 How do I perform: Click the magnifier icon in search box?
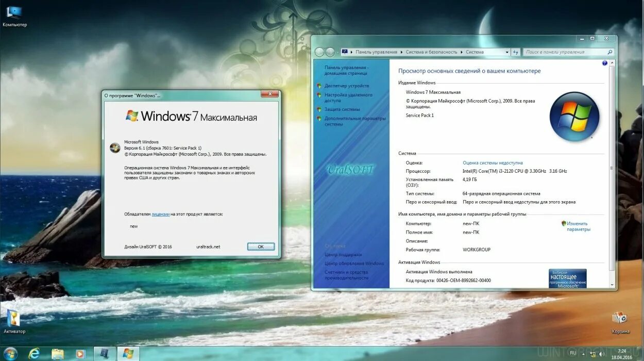tap(610, 52)
